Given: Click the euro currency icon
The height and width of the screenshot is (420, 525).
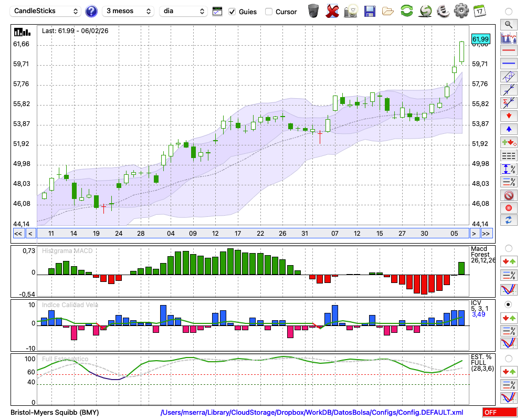Looking at the screenshot, I should pos(443,10).
